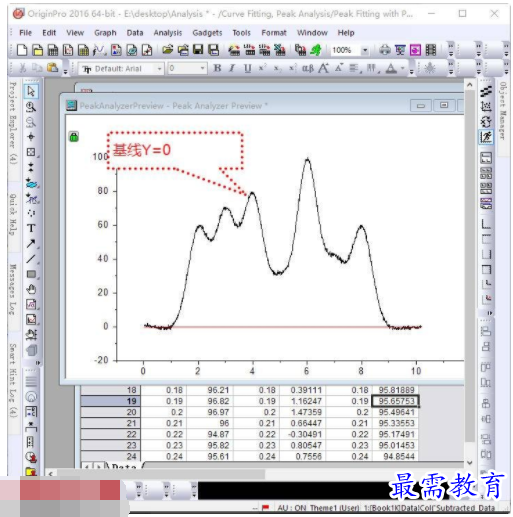
Task: Select the cell containing 95.65753
Action: pyautogui.click(x=395, y=401)
